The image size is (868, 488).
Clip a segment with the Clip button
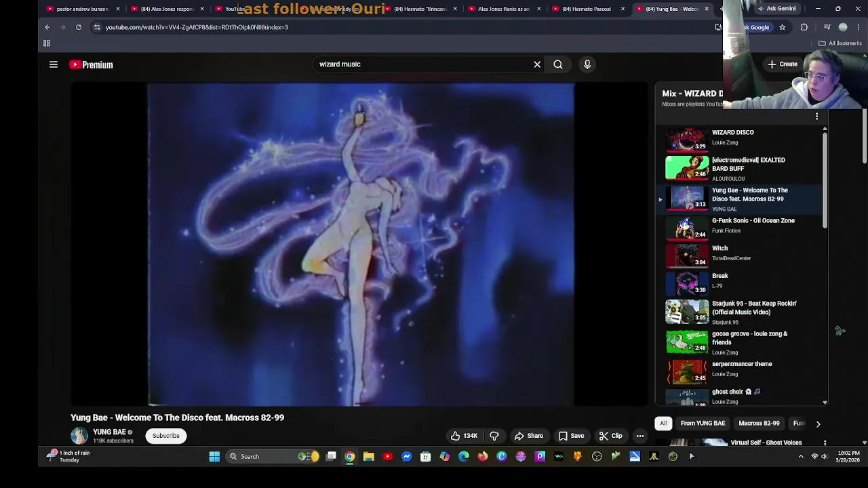[x=610, y=436]
